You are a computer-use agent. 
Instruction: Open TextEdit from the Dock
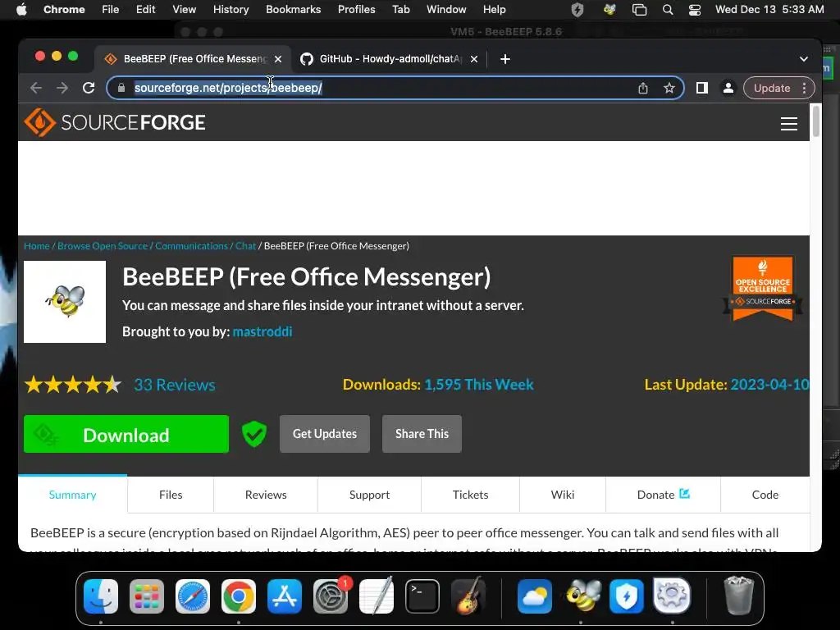377,596
